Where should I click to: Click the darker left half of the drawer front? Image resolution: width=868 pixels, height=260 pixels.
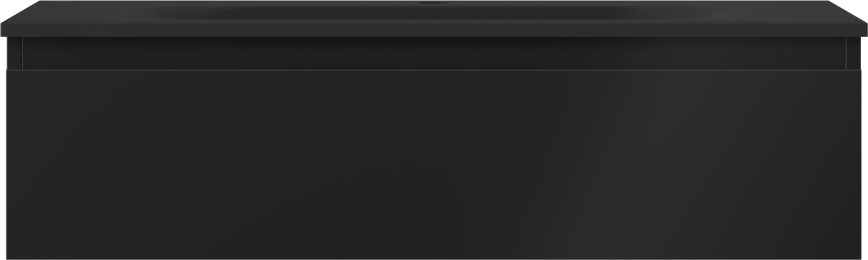[219, 164]
